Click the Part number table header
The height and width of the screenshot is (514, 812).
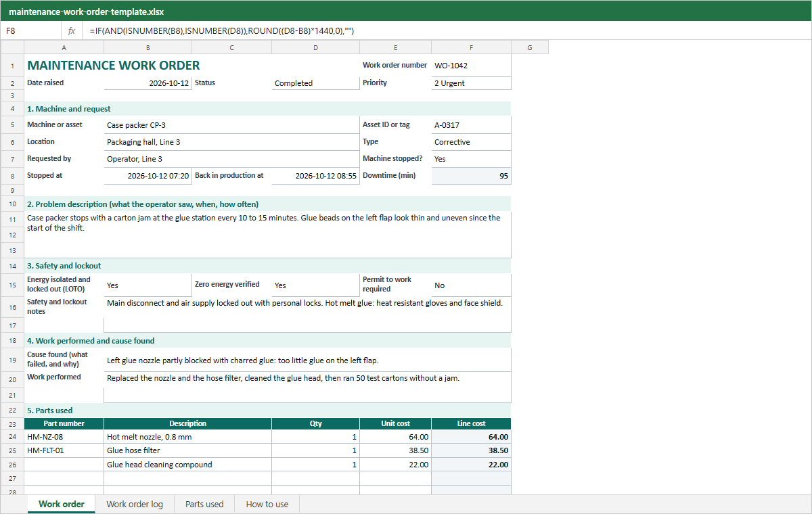pos(64,423)
